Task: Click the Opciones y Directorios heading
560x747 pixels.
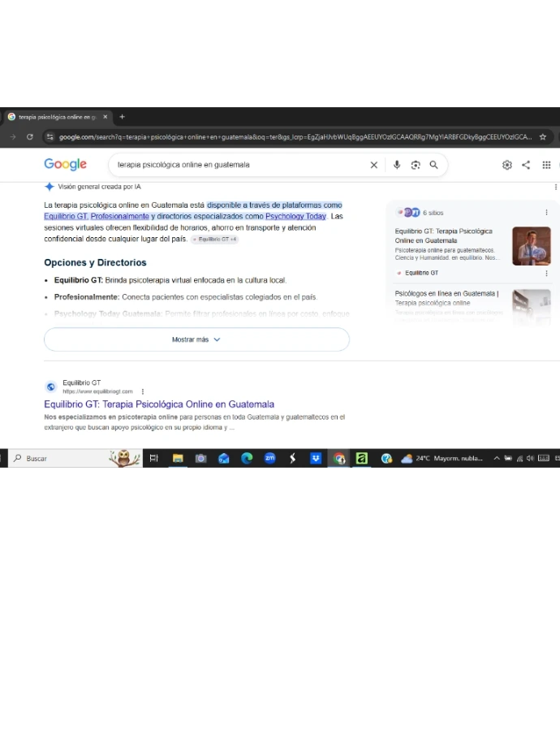Action: click(x=95, y=262)
